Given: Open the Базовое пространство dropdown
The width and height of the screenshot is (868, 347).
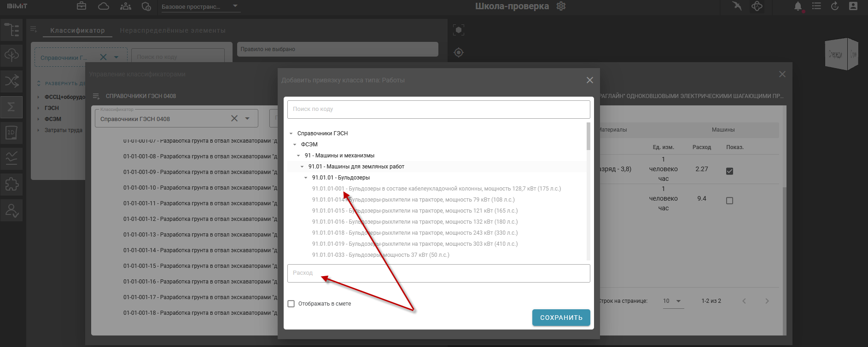Looking at the screenshot, I should point(200,6).
